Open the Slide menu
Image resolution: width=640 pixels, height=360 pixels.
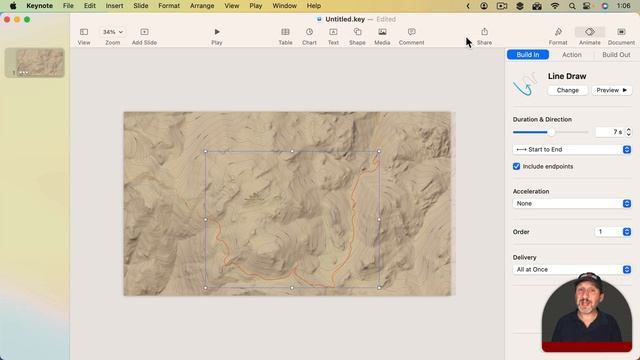(x=141, y=6)
